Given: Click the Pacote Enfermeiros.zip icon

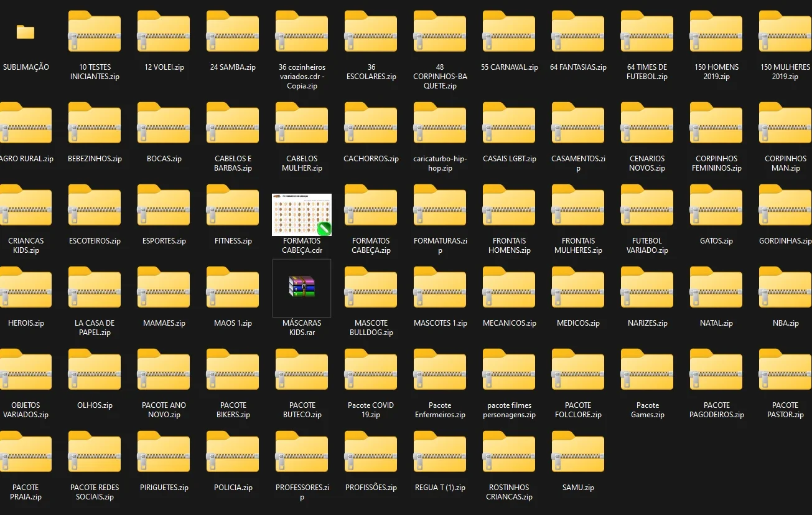Looking at the screenshot, I should pyautogui.click(x=440, y=369).
